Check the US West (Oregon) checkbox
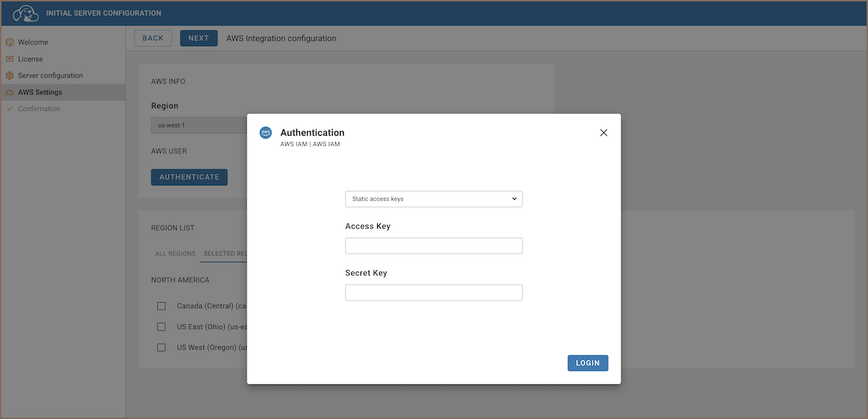 click(x=161, y=348)
